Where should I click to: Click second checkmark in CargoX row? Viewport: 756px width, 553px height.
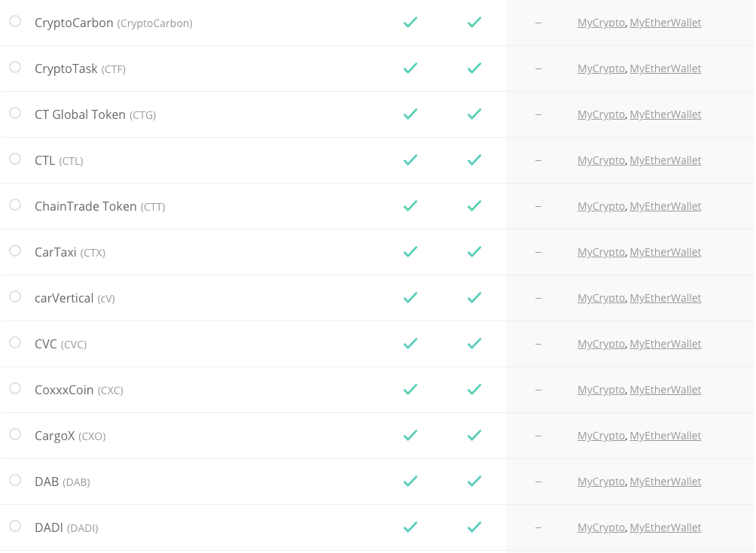474,435
